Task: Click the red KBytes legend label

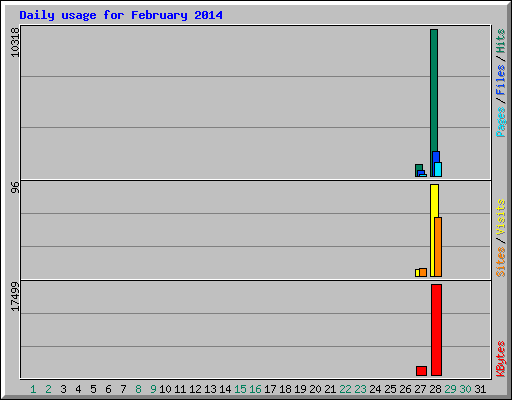Action: point(500,359)
